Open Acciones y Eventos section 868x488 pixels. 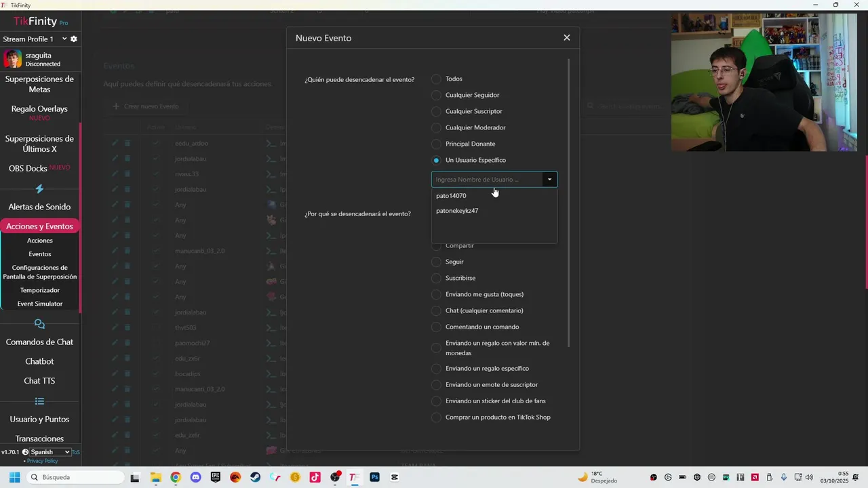coord(39,226)
